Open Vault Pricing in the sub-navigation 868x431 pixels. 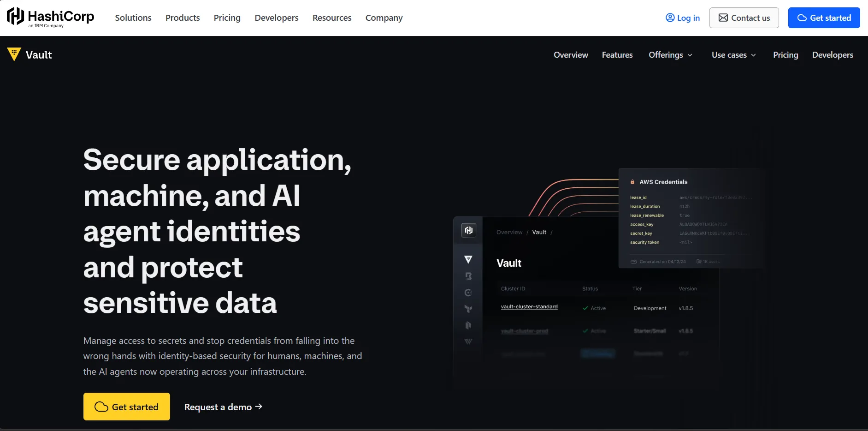click(785, 54)
